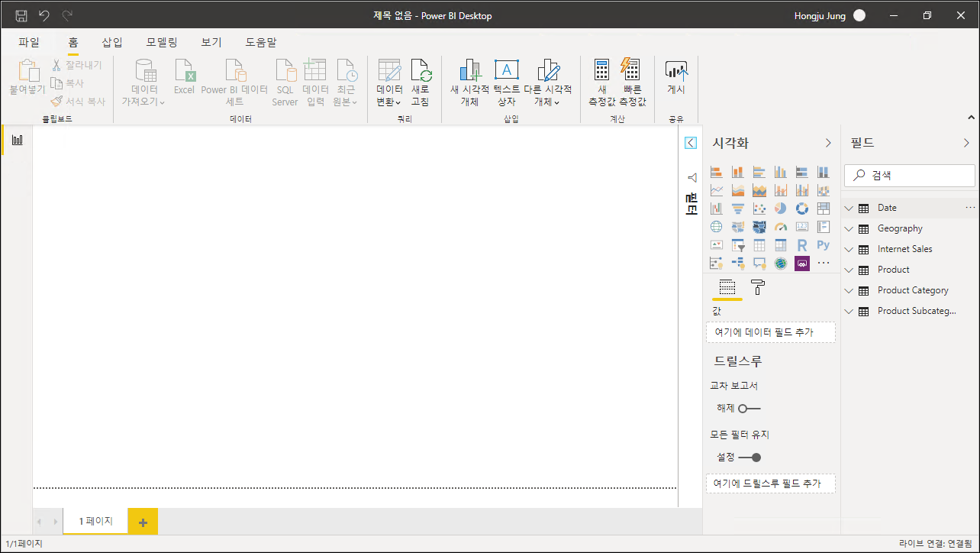Insert a 텍스트 상자 text box
Screen dimensions: 980x553
pyautogui.click(x=507, y=83)
